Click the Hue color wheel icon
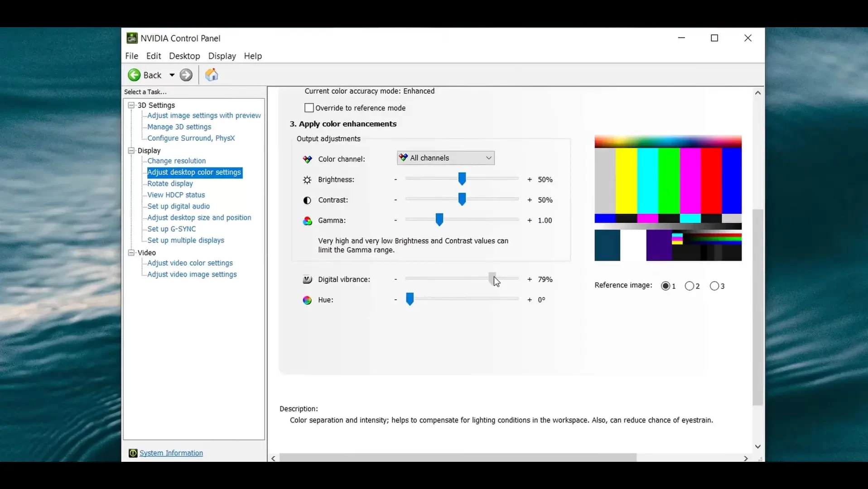868x489 pixels. pyautogui.click(x=307, y=300)
